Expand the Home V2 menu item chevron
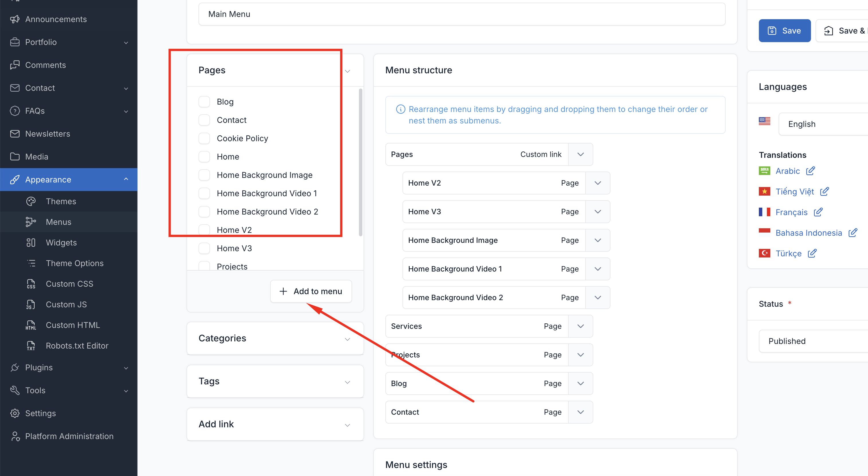 (x=597, y=183)
